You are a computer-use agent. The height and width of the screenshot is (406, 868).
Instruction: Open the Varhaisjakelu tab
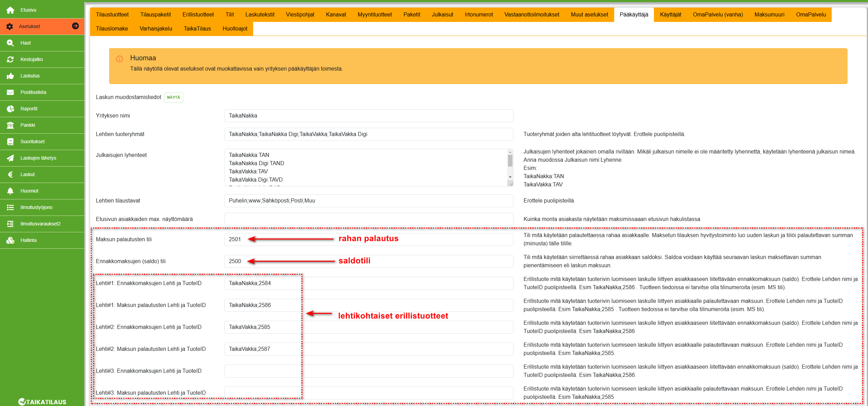point(156,28)
